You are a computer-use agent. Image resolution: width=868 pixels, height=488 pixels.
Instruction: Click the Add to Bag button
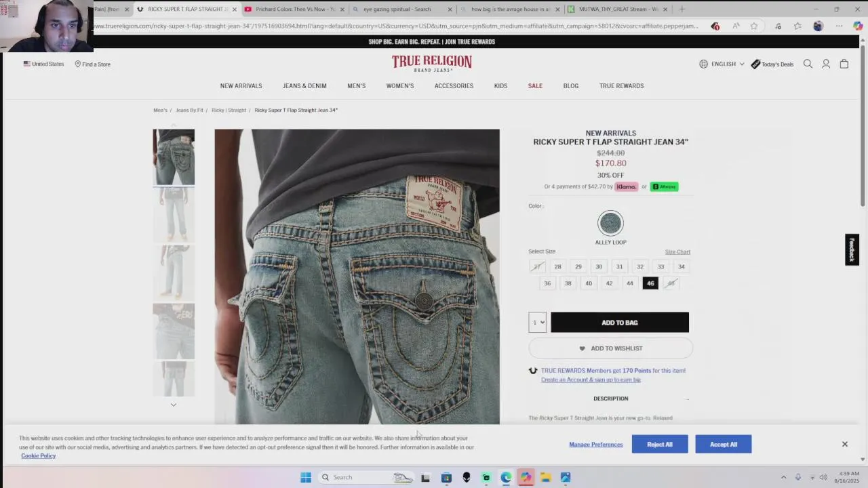tap(620, 323)
